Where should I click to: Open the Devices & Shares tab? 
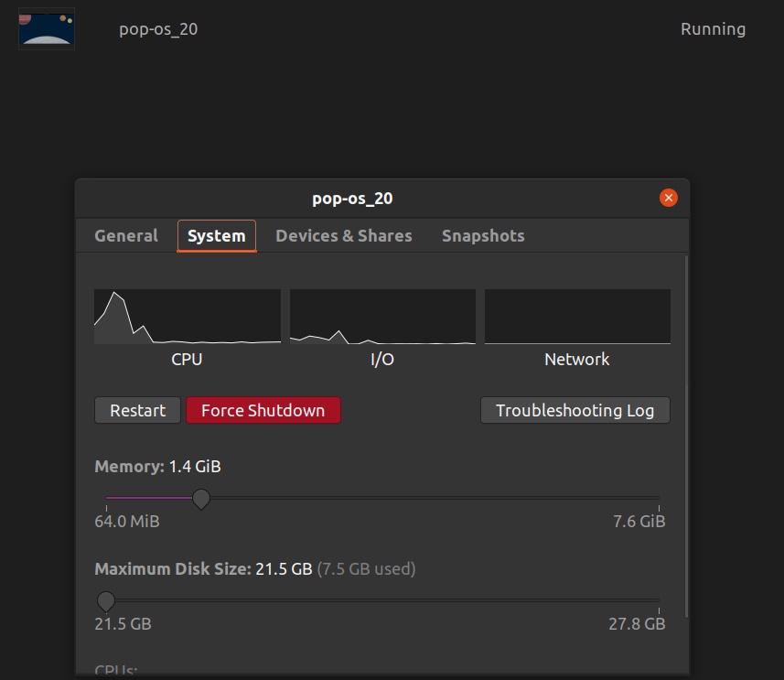[343, 236]
